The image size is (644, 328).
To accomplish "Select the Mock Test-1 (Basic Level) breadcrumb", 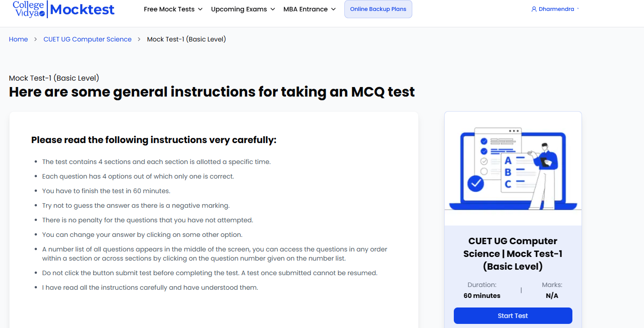I will click(187, 39).
